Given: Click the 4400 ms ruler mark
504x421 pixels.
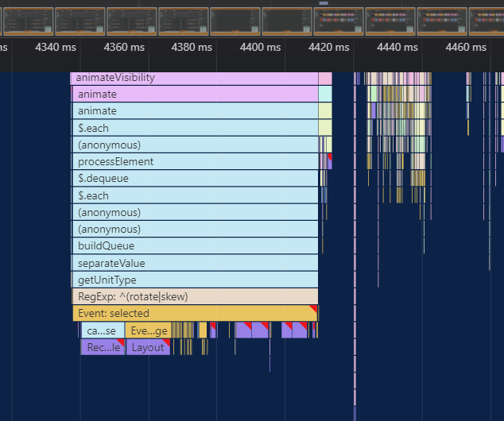Looking at the screenshot, I should point(261,48).
